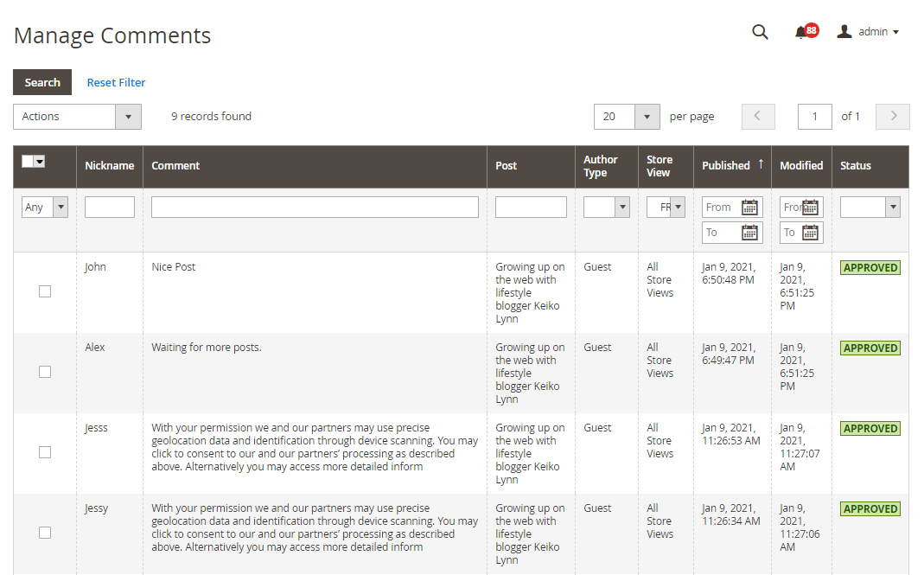The width and height of the screenshot is (924, 575).
Task: Expand the 20 per page dropdown
Action: coord(627,116)
